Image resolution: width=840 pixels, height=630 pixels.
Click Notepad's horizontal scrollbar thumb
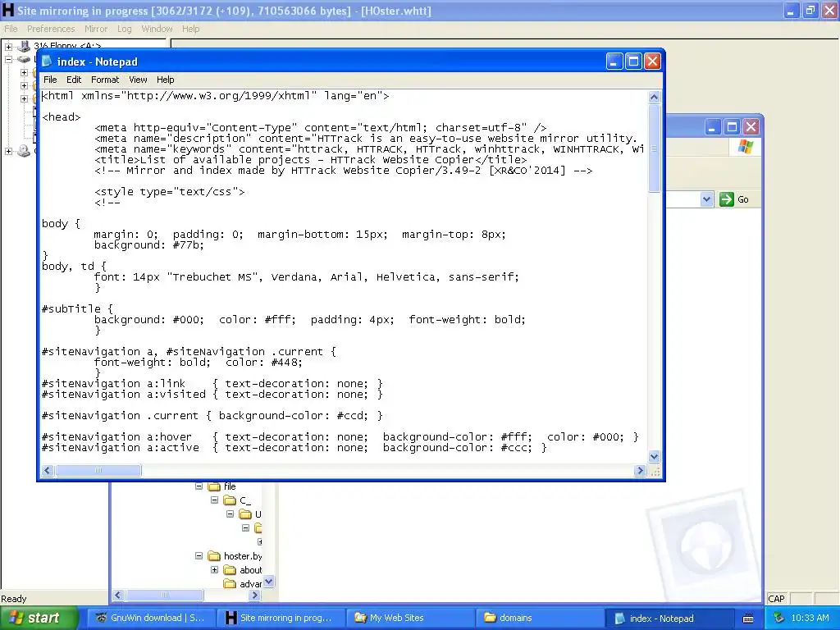(x=98, y=470)
